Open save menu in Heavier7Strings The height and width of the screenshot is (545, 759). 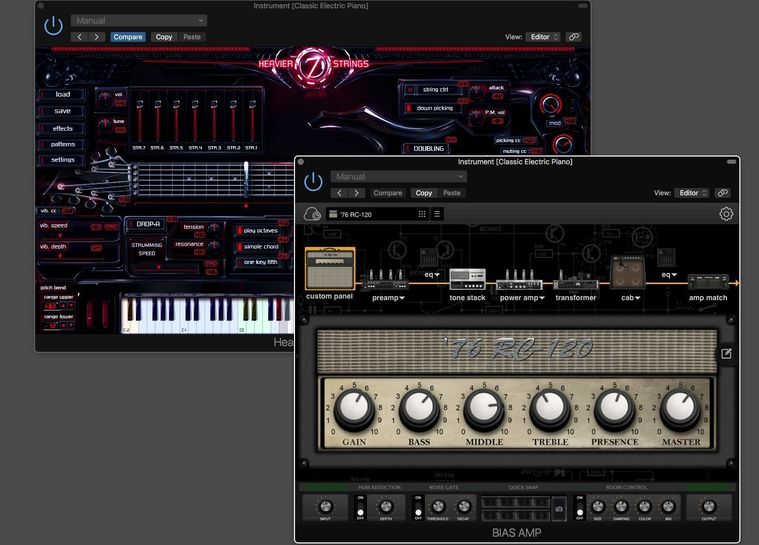tap(62, 111)
